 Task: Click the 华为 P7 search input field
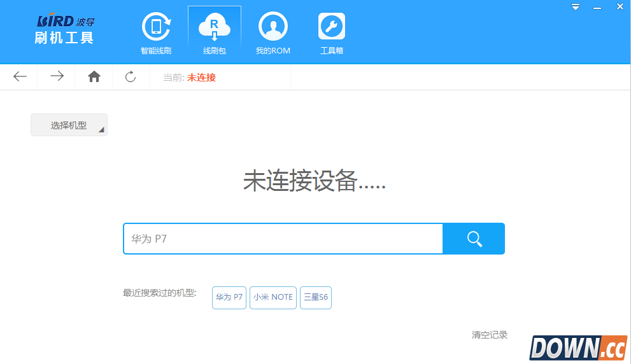(x=283, y=239)
